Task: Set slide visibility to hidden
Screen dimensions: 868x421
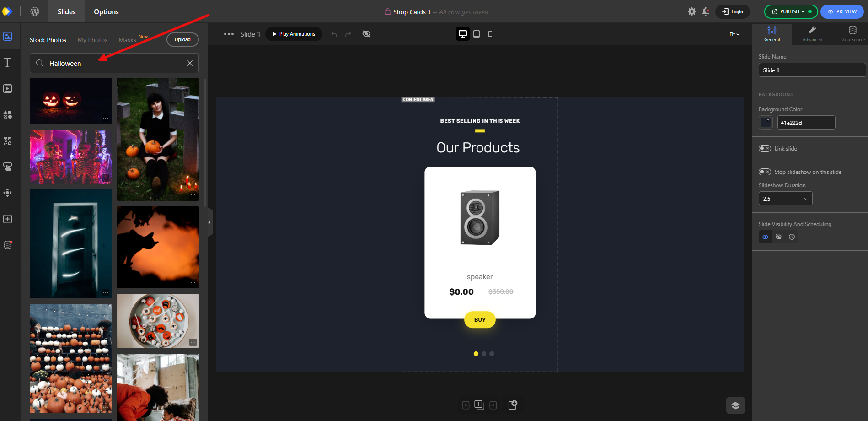Action: click(778, 237)
